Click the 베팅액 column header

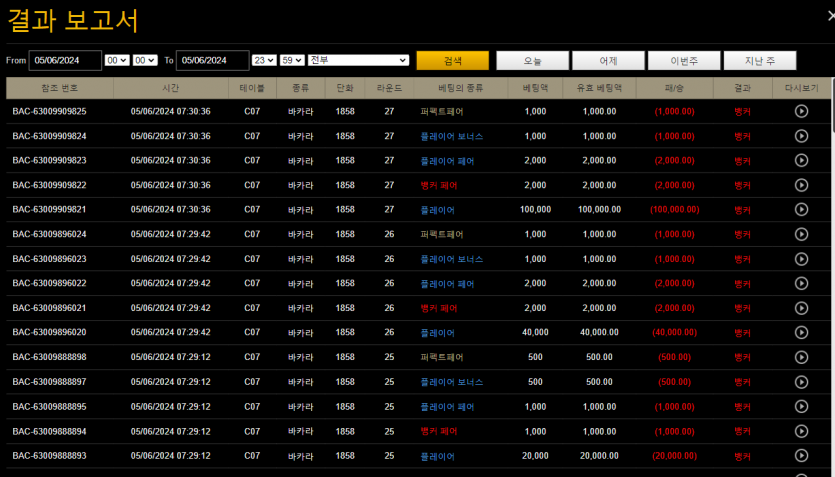535,88
